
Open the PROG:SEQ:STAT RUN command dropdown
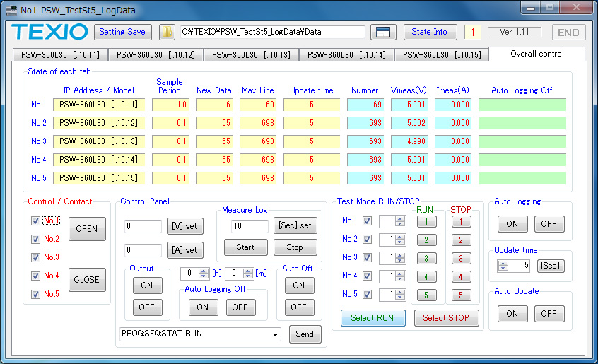tap(275, 334)
